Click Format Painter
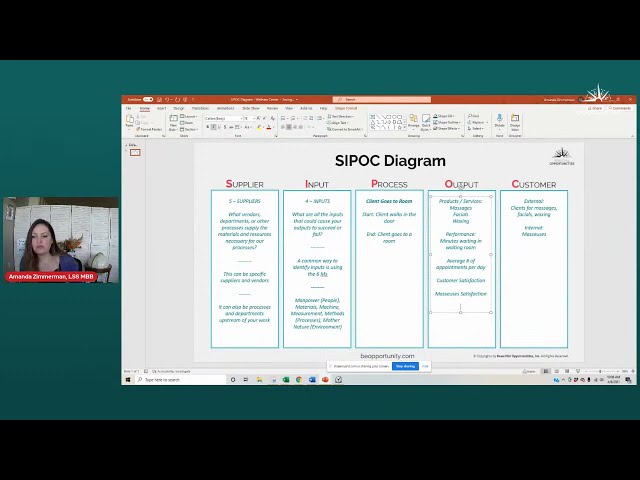The width and height of the screenshot is (640, 480). (x=149, y=129)
